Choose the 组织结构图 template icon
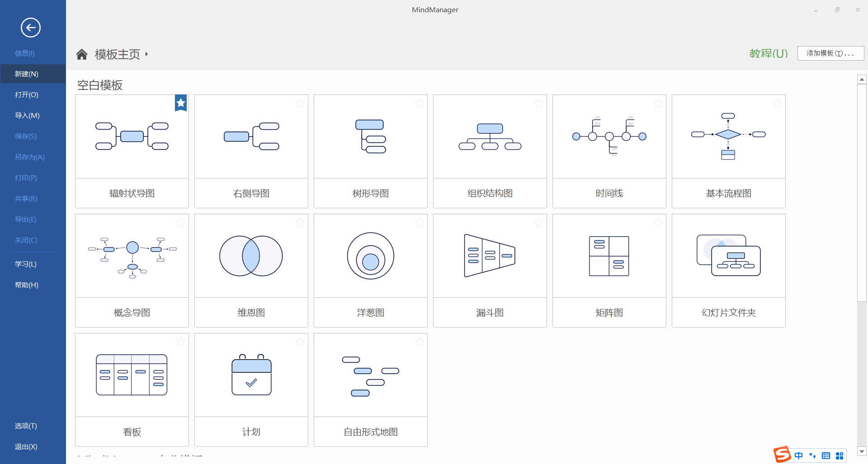The height and width of the screenshot is (464, 868). [x=490, y=136]
